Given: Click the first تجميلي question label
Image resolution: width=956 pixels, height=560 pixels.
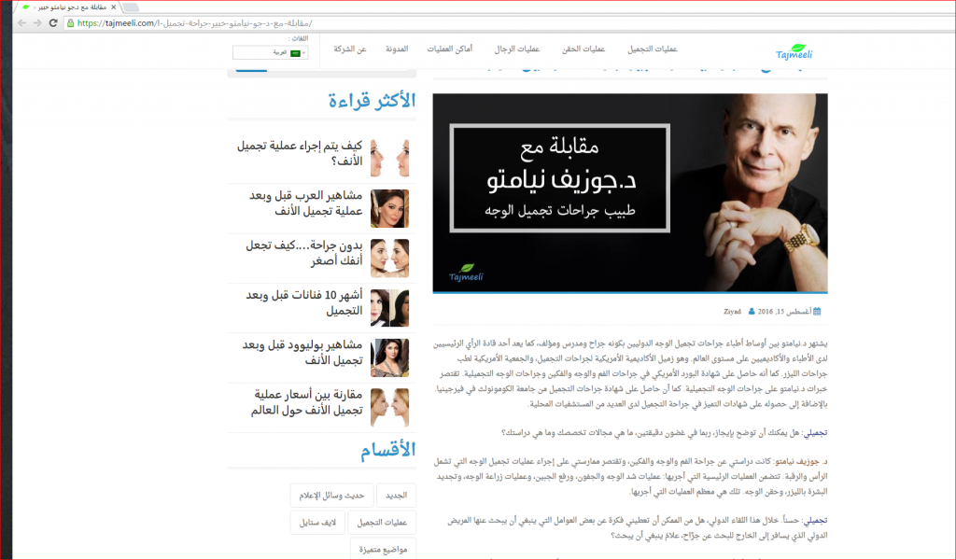Looking at the screenshot, I should [x=816, y=433].
